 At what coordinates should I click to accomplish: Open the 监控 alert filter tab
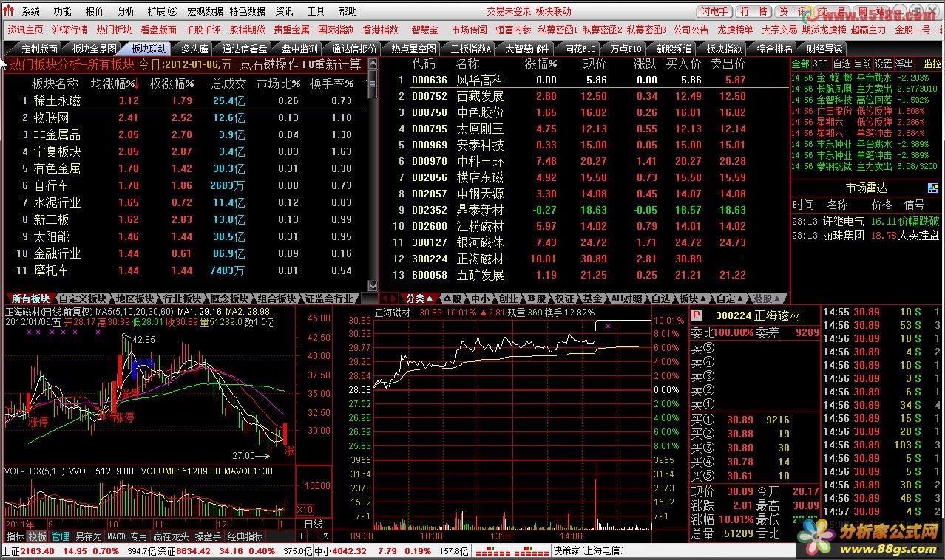(932, 64)
